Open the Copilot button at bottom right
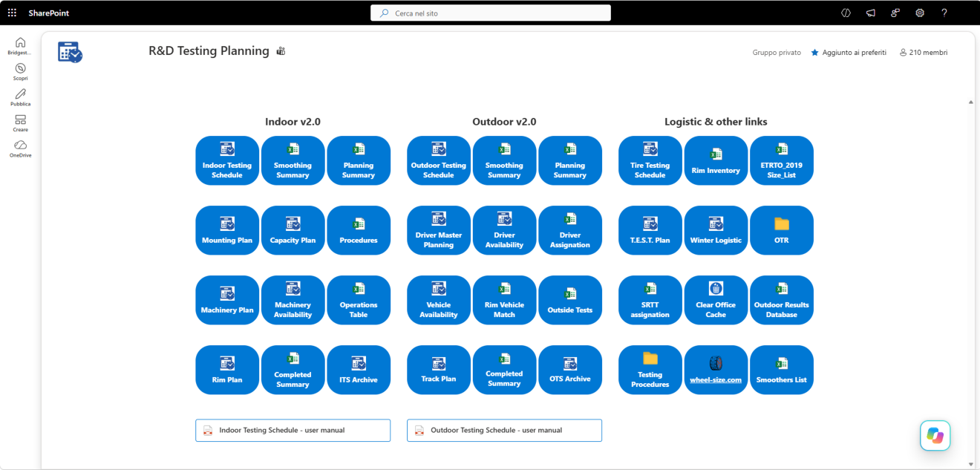Screen dimensions: 980x470 935,436
